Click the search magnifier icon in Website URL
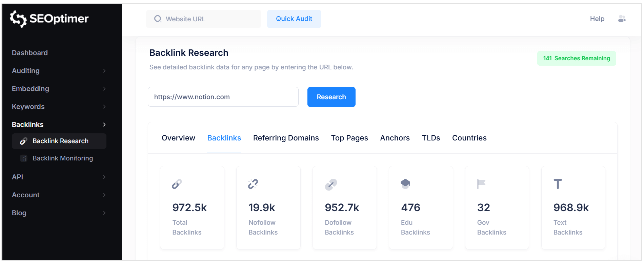Screen dimensions: 644x264 158,19
